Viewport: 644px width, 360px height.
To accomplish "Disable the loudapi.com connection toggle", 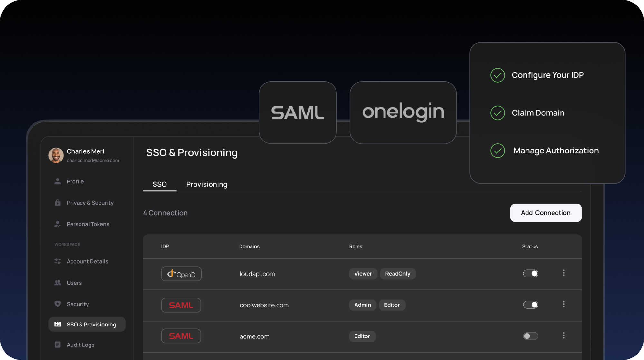I will (531, 274).
